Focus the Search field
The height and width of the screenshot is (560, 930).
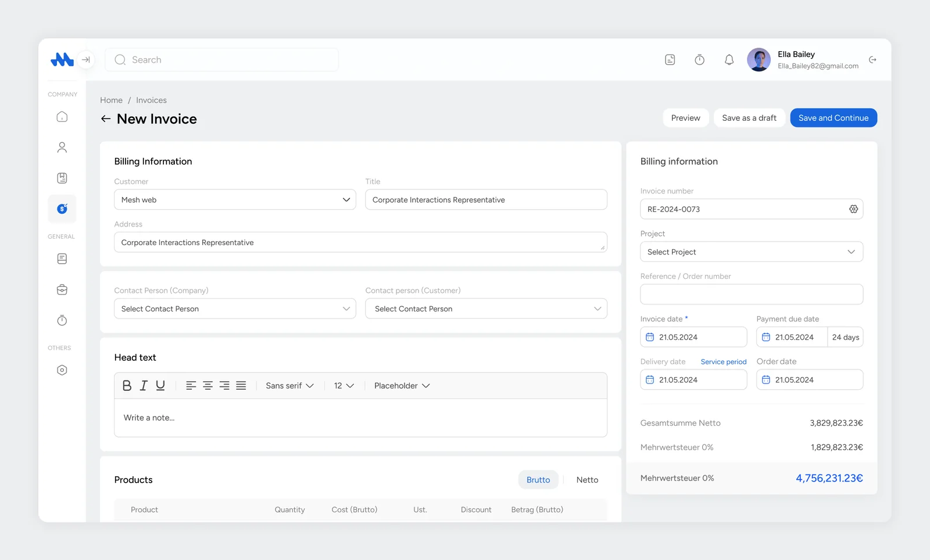click(x=221, y=60)
